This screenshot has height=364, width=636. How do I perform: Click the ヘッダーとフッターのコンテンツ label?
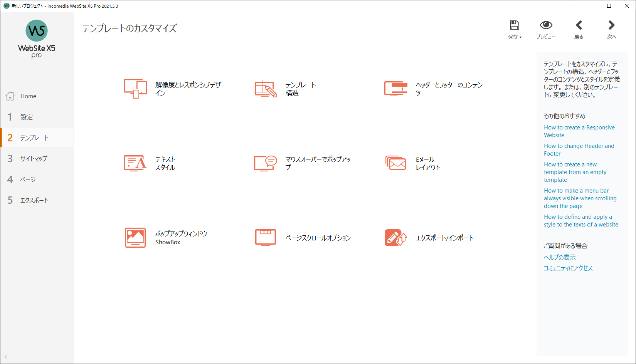[449, 89]
